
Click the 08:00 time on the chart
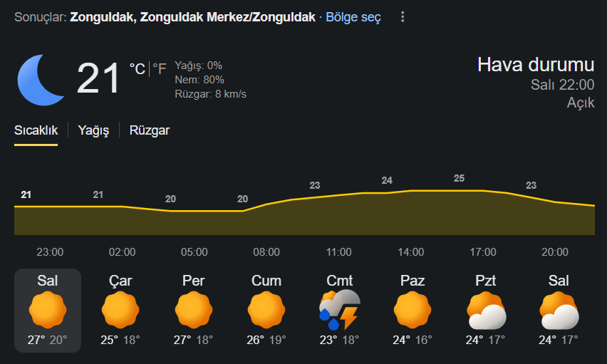pyautogui.click(x=266, y=252)
